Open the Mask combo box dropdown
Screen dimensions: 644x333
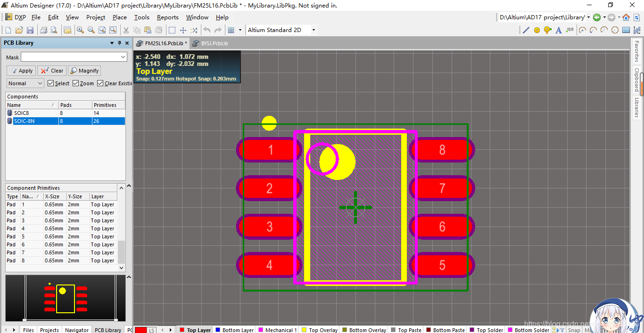coord(123,57)
